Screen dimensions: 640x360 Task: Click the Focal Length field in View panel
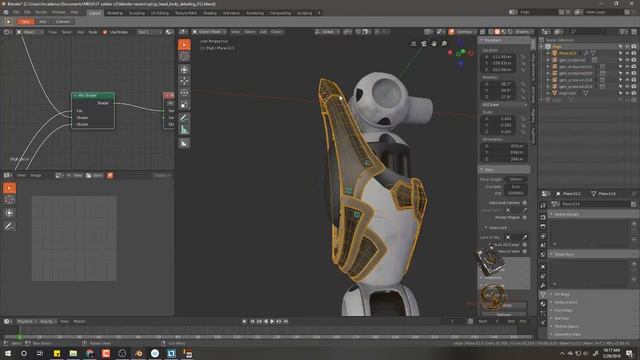pyautogui.click(x=516, y=179)
